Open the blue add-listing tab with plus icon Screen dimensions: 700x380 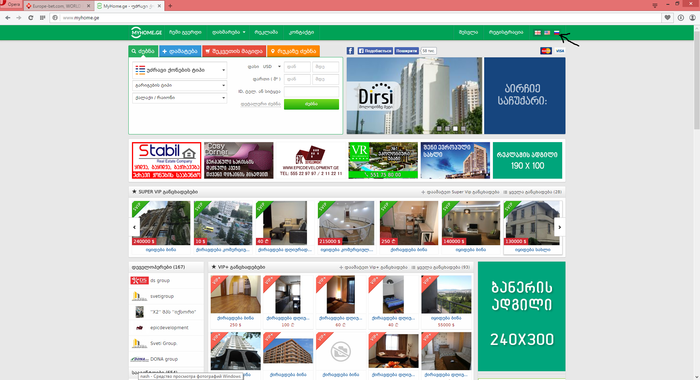tap(180, 51)
